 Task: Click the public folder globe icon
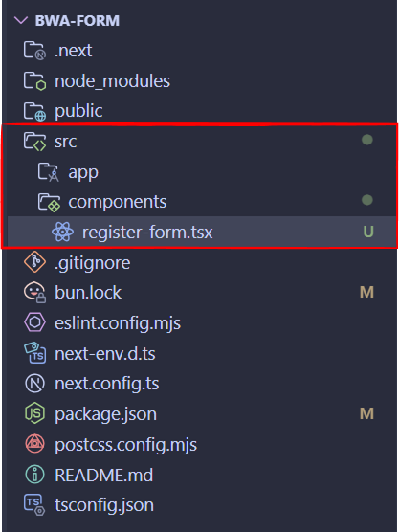click(34, 111)
